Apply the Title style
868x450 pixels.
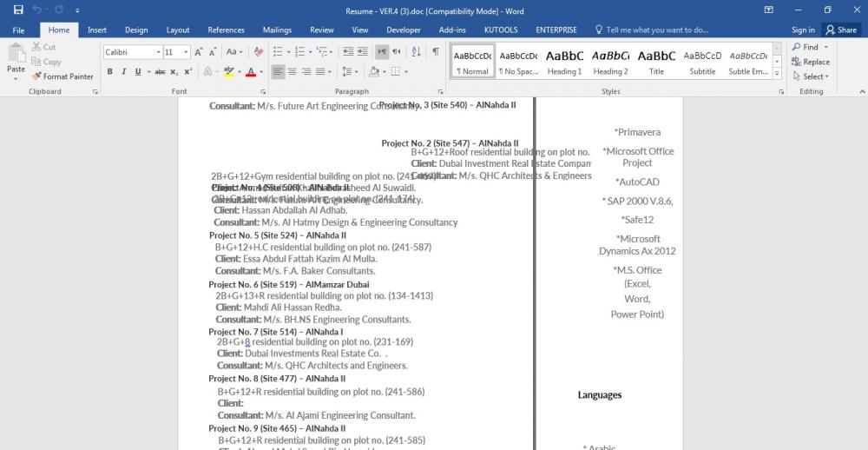coord(656,61)
